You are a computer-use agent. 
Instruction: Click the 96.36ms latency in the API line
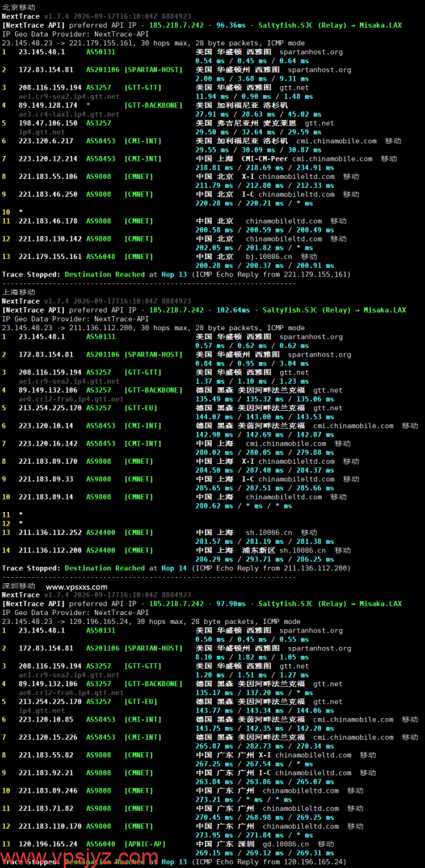(231, 25)
